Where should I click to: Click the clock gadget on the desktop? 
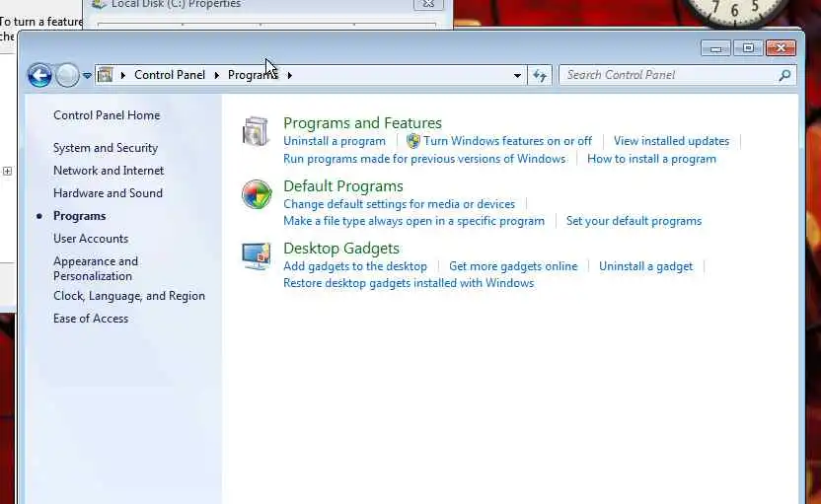point(737,13)
